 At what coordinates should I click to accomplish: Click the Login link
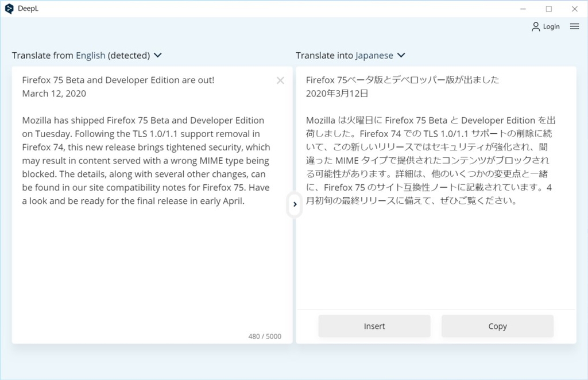(551, 26)
